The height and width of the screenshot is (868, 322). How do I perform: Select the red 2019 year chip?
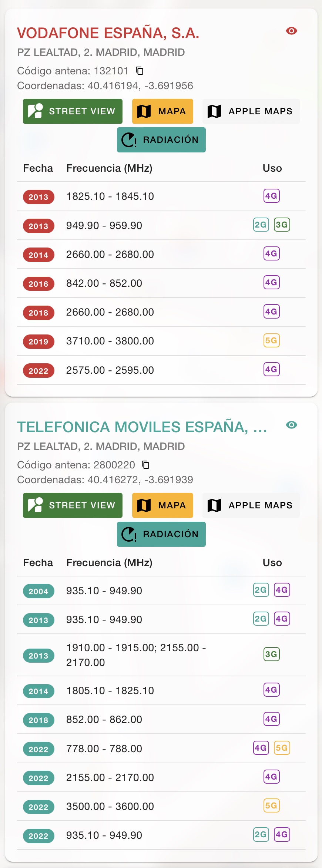(x=38, y=342)
